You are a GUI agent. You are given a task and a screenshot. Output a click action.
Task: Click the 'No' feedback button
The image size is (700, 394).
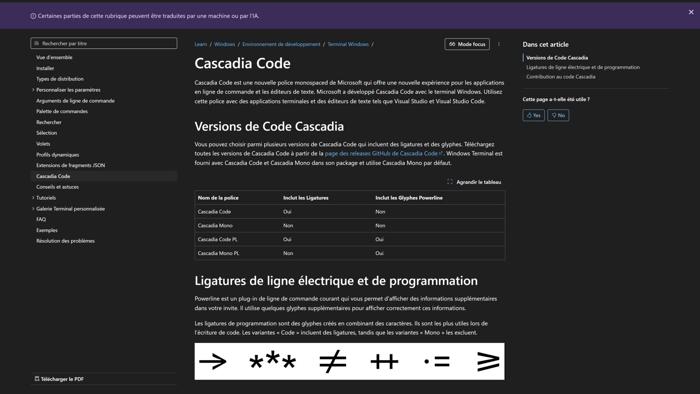[558, 115]
